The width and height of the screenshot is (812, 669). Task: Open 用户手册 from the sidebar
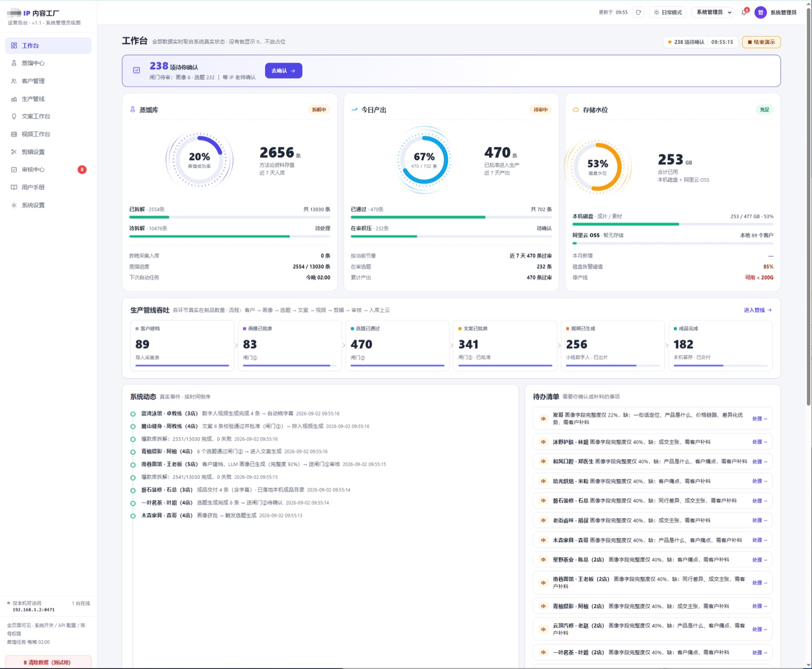pyautogui.click(x=48, y=187)
